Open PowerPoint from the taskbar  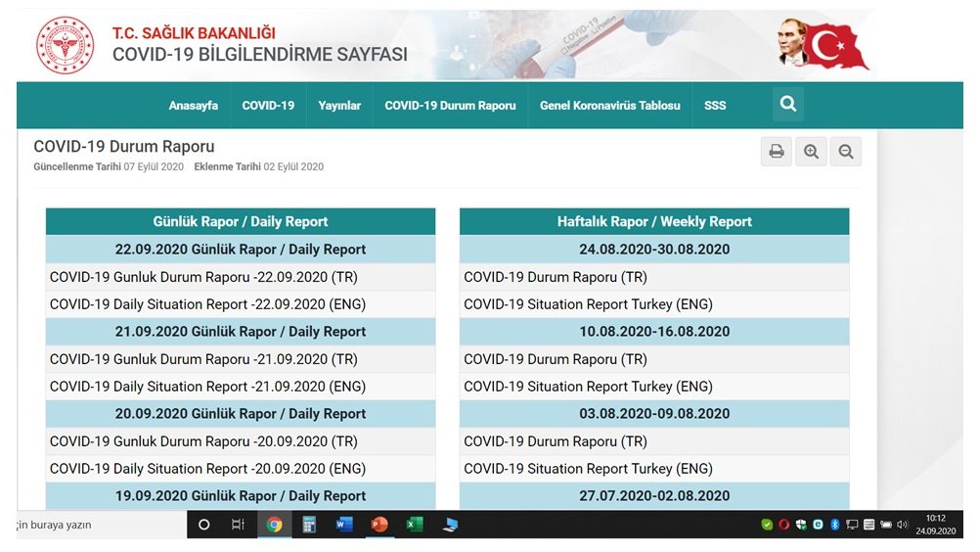(x=379, y=525)
